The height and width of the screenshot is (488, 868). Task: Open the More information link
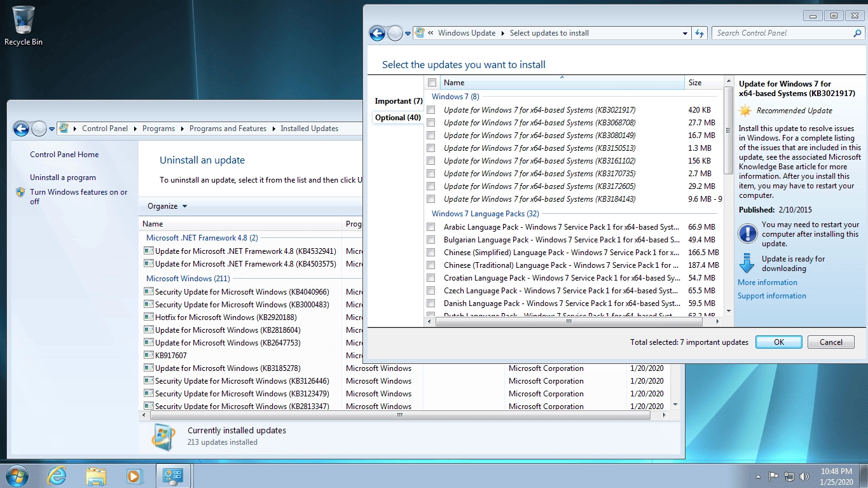click(768, 282)
